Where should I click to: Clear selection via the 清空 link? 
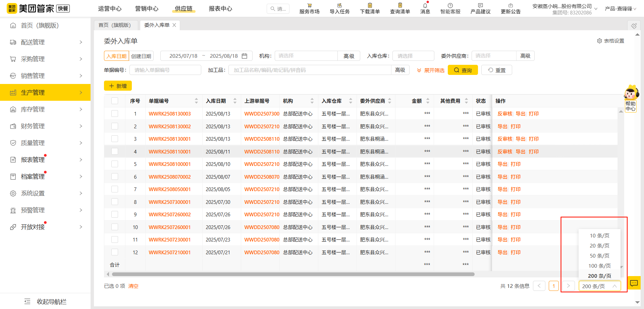tap(133, 286)
